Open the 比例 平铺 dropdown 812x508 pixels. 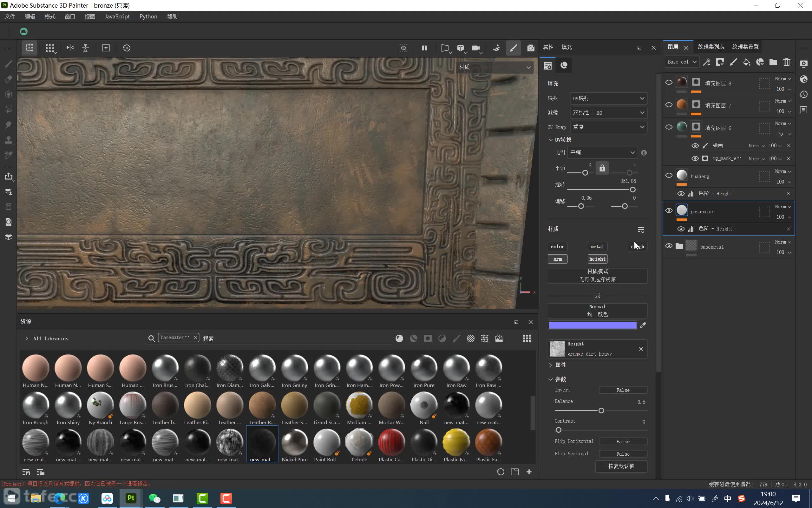point(602,152)
